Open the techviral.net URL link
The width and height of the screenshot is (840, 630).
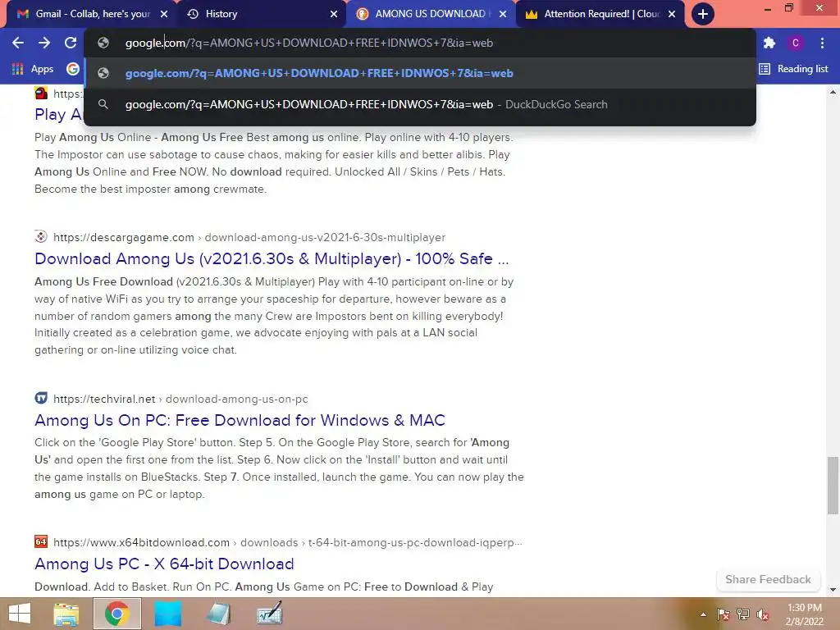pos(180,399)
